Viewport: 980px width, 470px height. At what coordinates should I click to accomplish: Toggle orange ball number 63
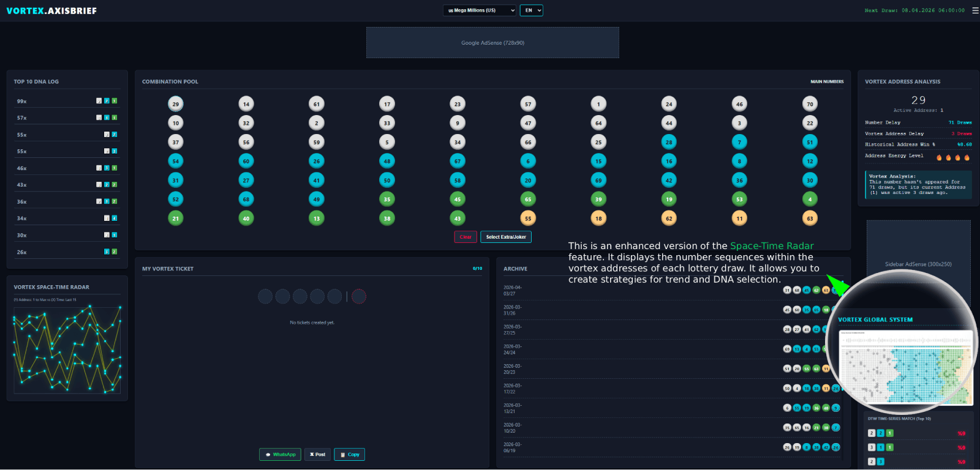(810, 218)
